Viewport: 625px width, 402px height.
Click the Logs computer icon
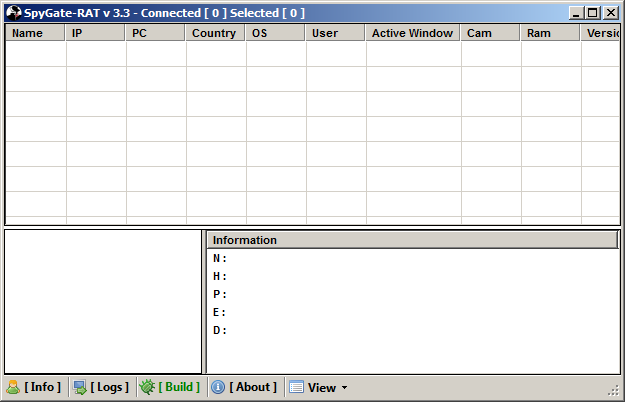80,387
